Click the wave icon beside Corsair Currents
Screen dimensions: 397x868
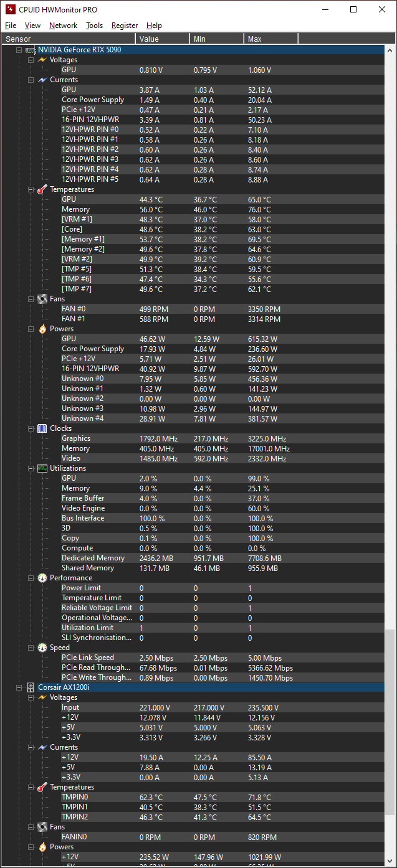point(42,747)
